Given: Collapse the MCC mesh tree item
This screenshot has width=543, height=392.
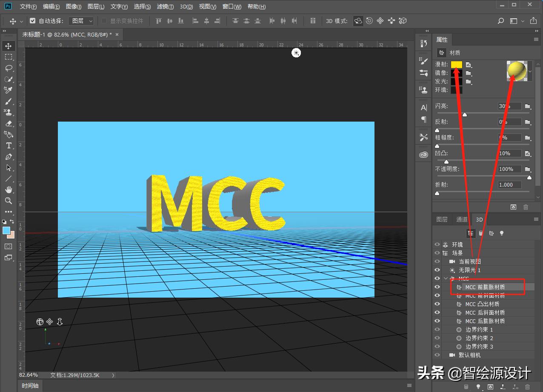Looking at the screenshot, I should point(446,278).
